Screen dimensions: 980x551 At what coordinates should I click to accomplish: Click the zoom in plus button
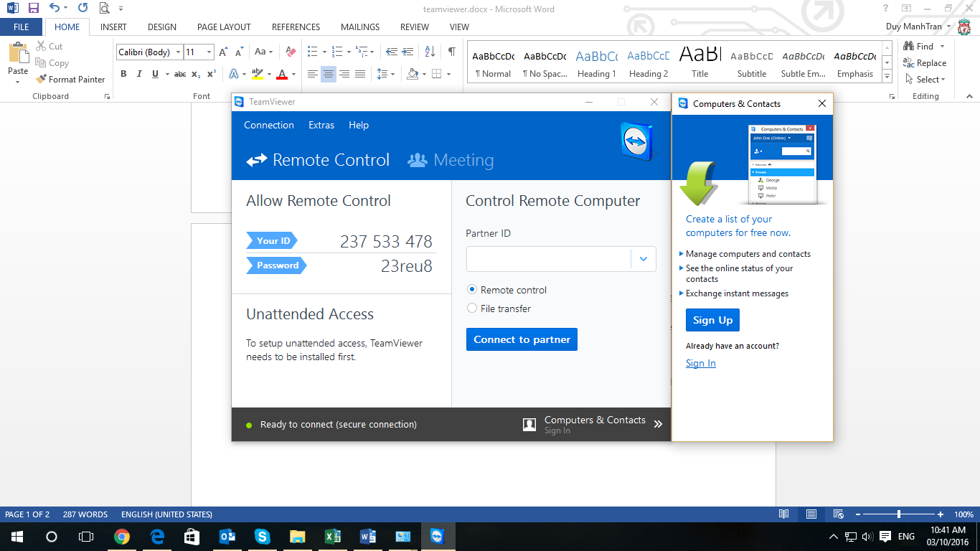(941, 514)
